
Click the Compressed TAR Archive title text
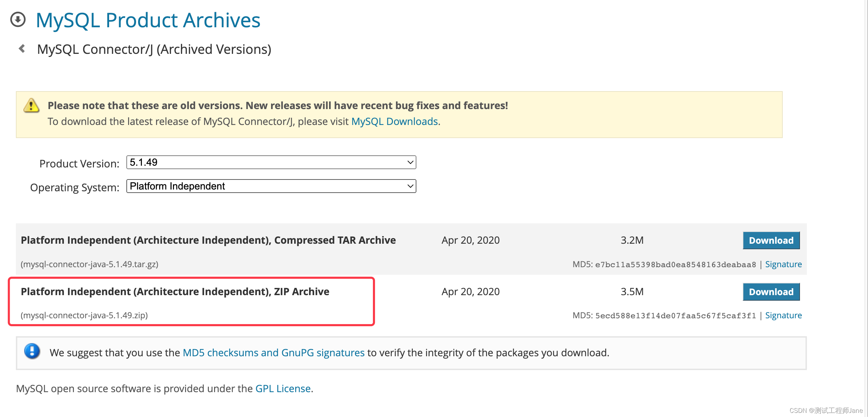208,240
